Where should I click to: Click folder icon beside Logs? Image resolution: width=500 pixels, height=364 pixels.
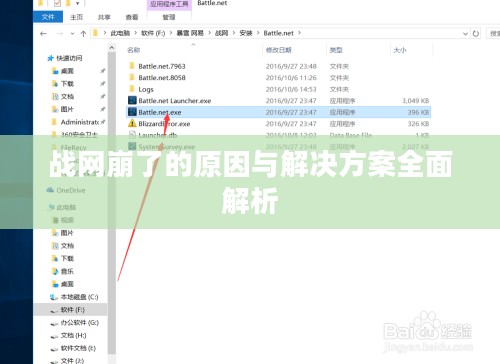coord(132,89)
